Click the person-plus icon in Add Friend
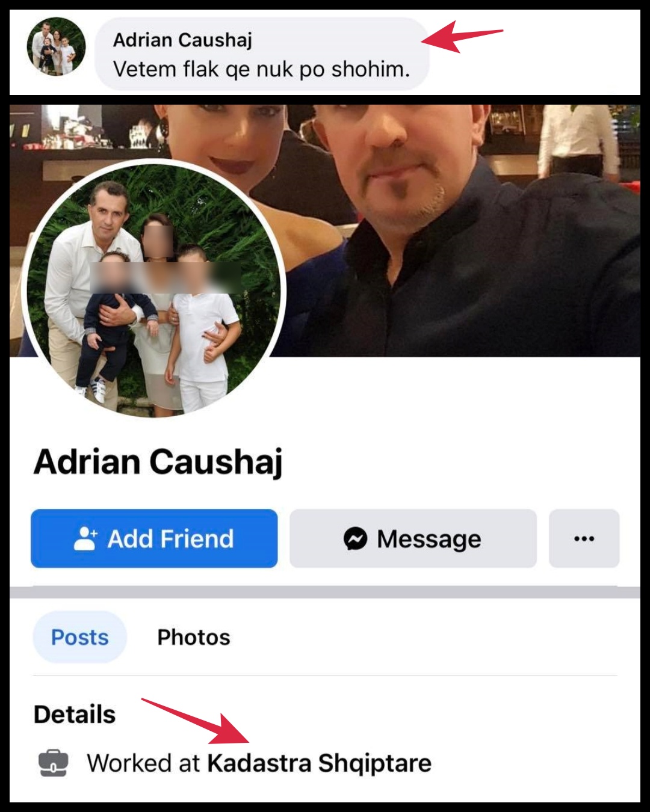Viewport: 650px width, 812px height. pos(85,539)
